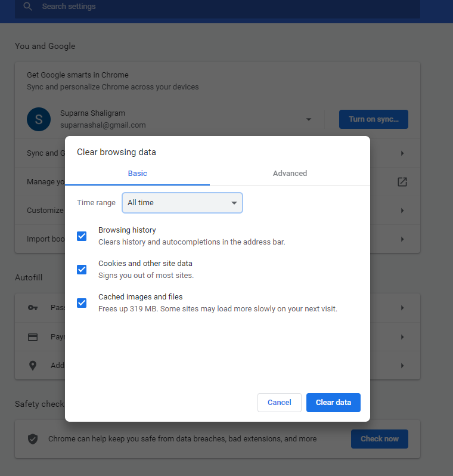Image resolution: width=453 pixels, height=476 pixels.
Task: Select the Basic tab
Action: [x=137, y=174]
